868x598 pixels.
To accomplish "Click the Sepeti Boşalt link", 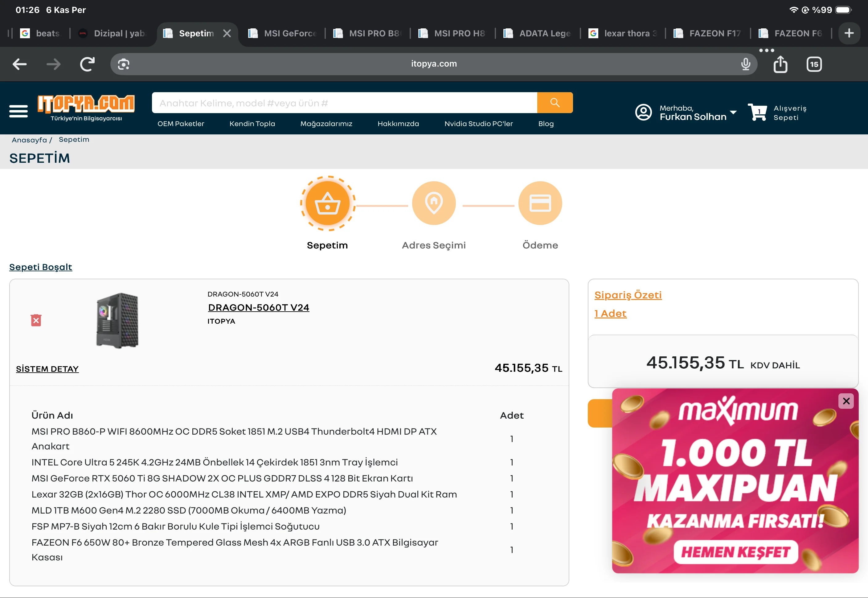I will (40, 267).
